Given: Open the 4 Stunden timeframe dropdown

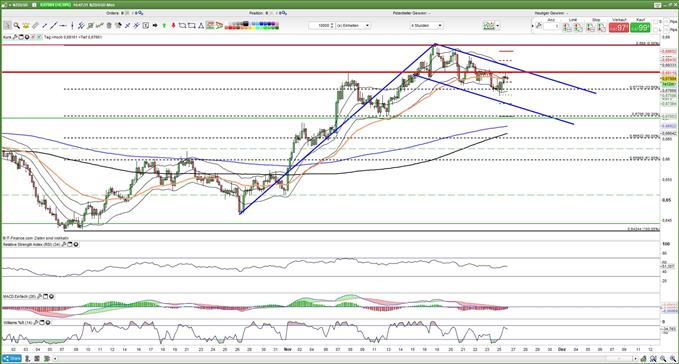Looking at the screenshot, I should (x=427, y=26).
